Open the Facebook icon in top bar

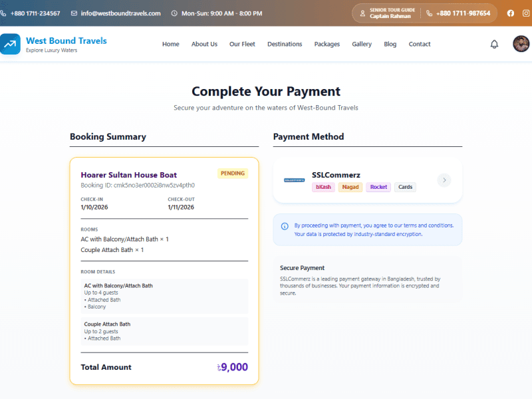click(x=510, y=13)
